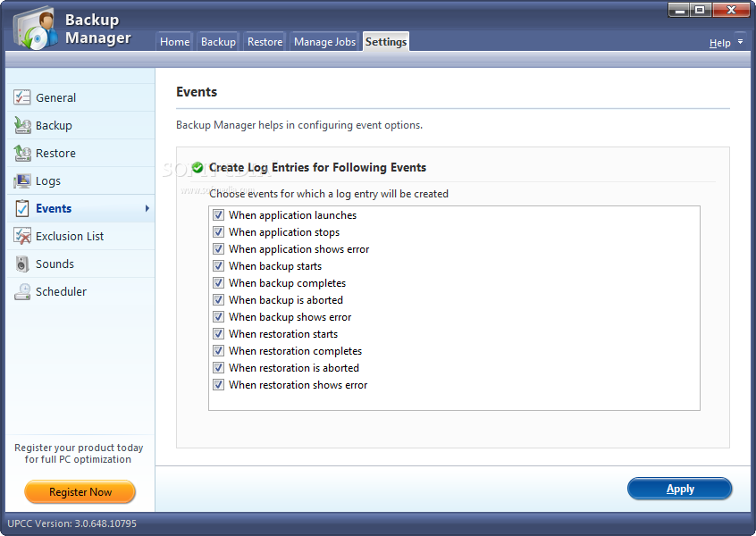The height and width of the screenshot is (536, 756).
Task: Toggle When application launches checkbox
Action: click(x=218, y=215)
